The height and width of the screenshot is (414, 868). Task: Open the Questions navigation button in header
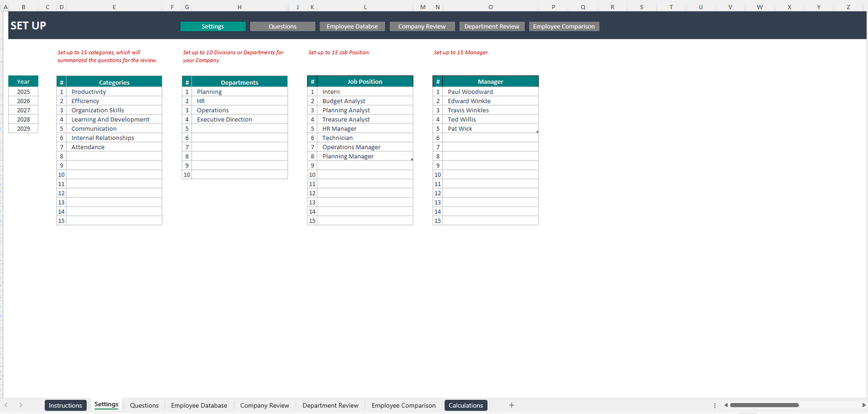[x=282, y=27]
